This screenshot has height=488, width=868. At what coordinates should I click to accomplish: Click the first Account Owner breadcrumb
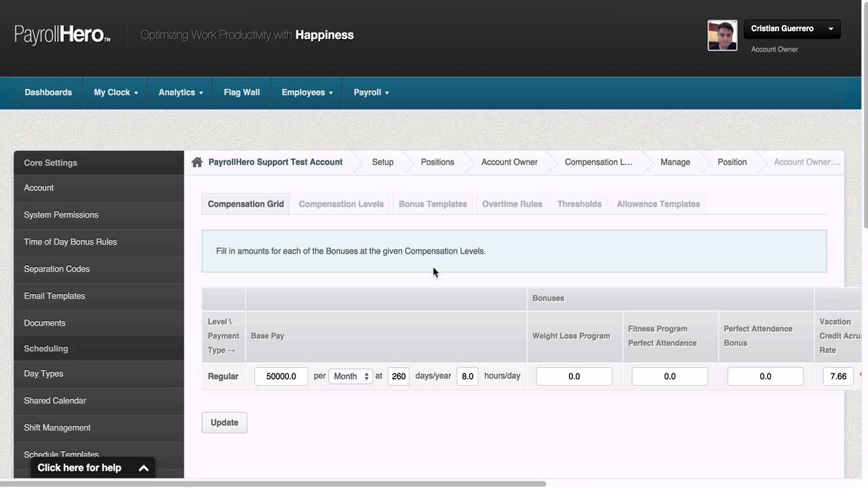click(x=509, y=162)
